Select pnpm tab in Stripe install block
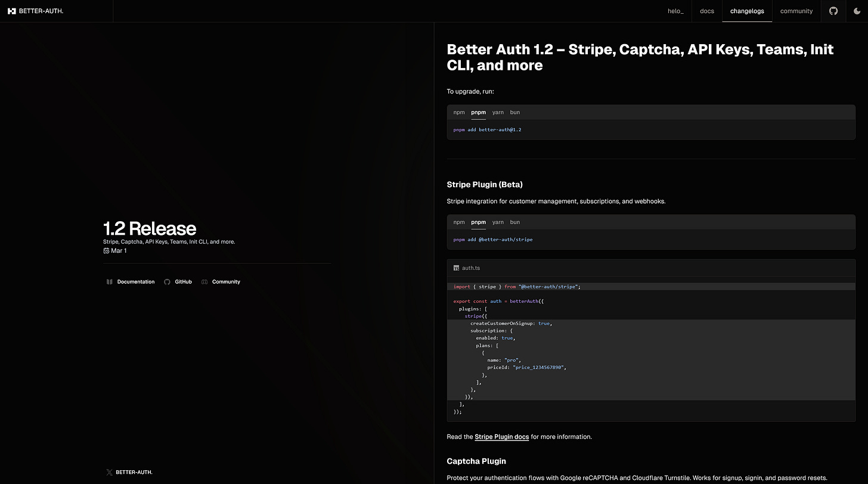Image resolution: width=868 pixels, height=484 pixels. tap(478, 222)
